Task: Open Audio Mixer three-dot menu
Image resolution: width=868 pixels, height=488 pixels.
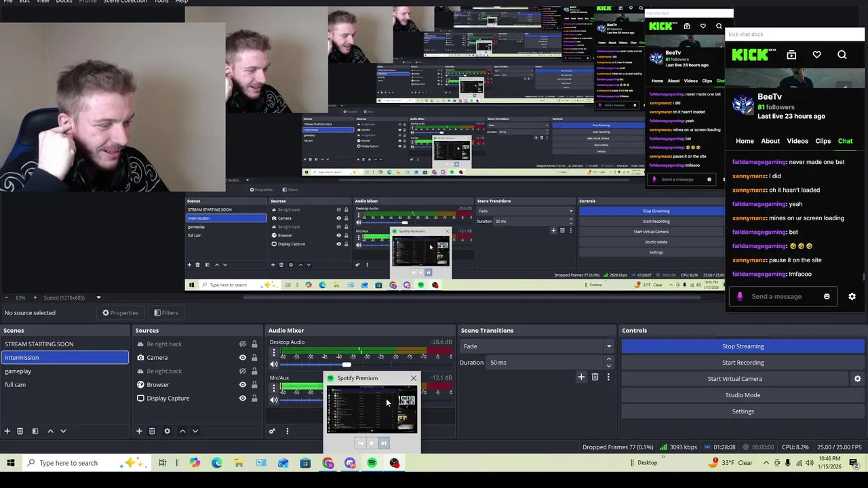Action: (287, 431)
